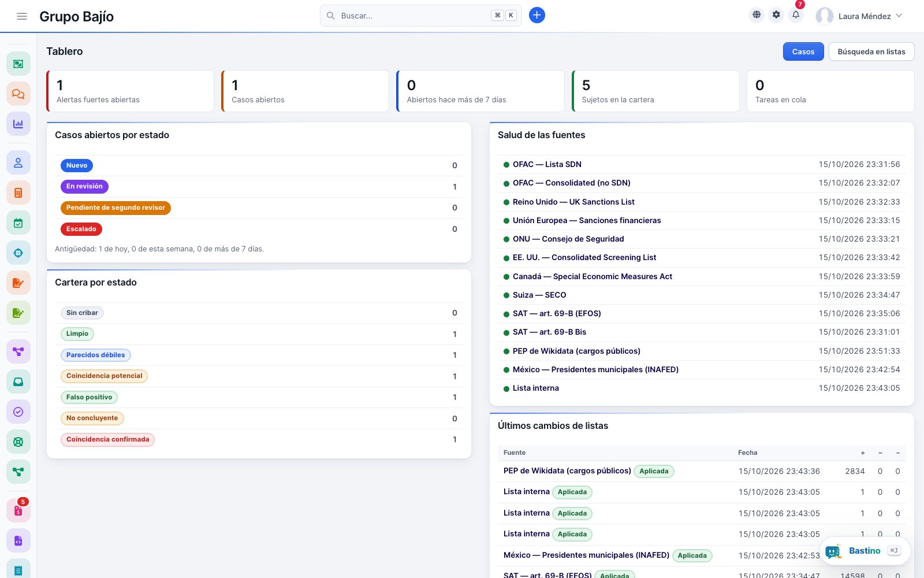Screen dimensions: 924x578
Task: Select the Suiza — SECO source row
Action: click(702, 295)
